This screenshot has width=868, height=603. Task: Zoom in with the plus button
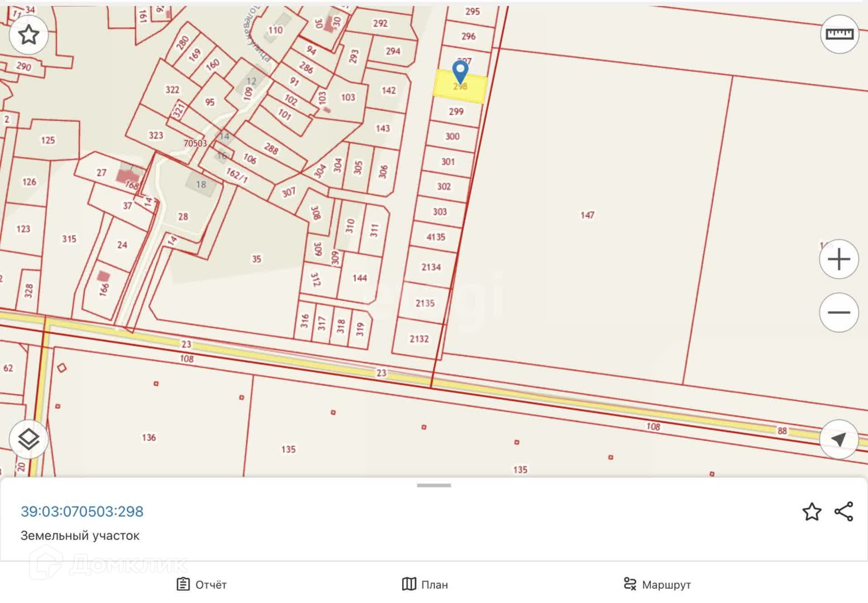(839, 259)
